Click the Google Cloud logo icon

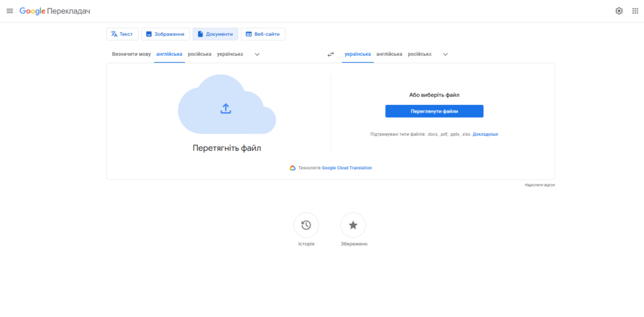point(292,168)
